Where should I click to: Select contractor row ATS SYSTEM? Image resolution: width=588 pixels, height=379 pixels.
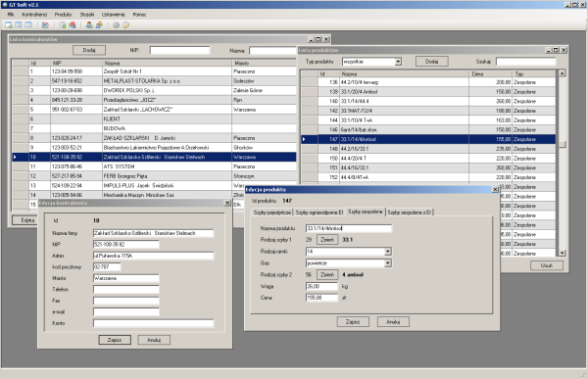click(x=154, y=166)
